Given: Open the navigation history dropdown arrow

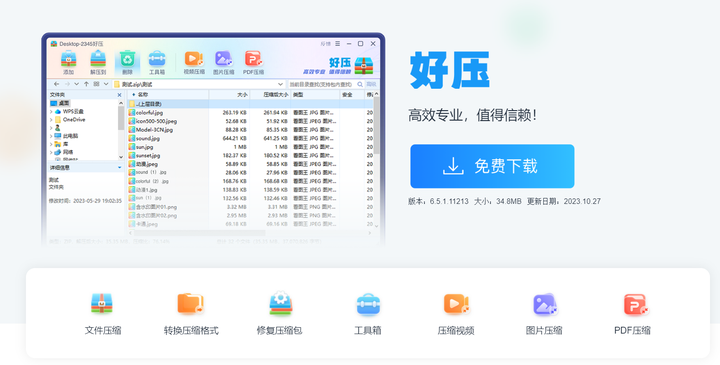Looking at the screenshot, I should pos(76,84).
